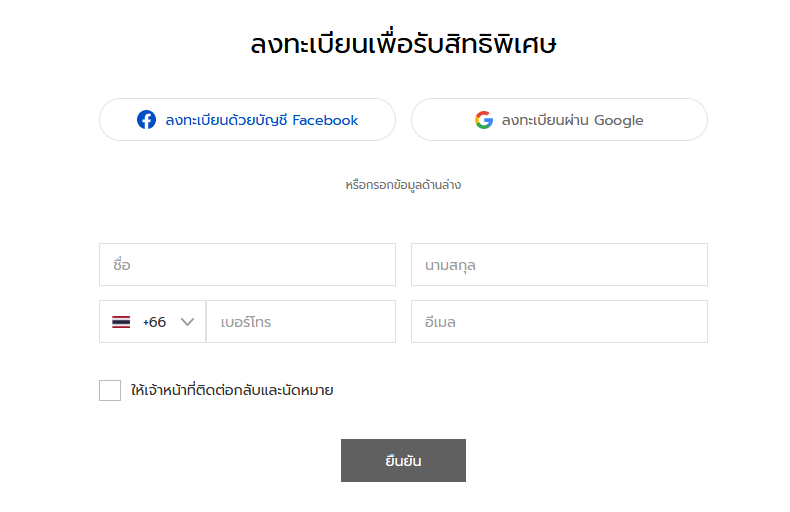
Task: Focus the นามสกุล last name field
Action: (559, 265)
